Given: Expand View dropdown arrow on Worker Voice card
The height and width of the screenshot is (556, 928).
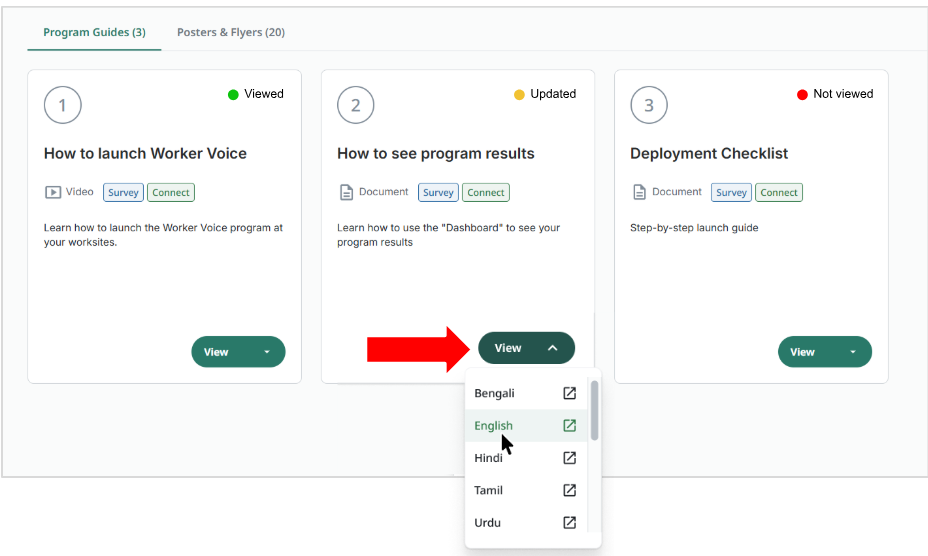Looking at the screenshot, I should pos(267,352).
